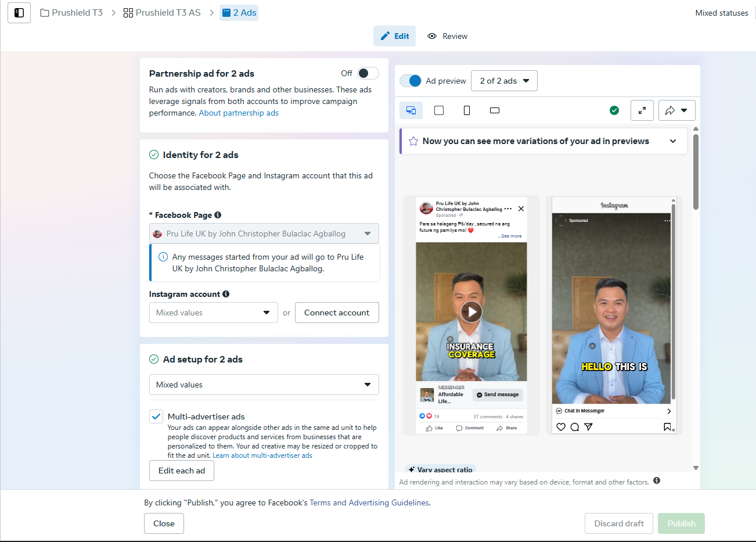
Task: Click the preview panel scrollbar
Action: (x=696, y=172)
